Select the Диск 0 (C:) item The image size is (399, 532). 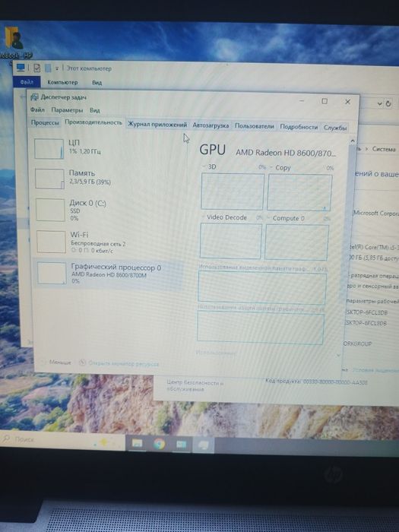pos(109,209)
